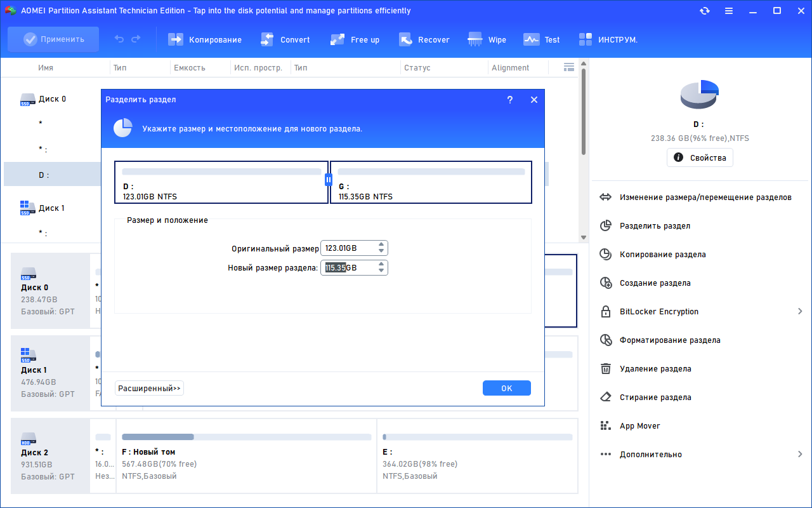Select the E: 364.02GB partition block
Screen dimensions: 812x508
click(x=478, y=456)
